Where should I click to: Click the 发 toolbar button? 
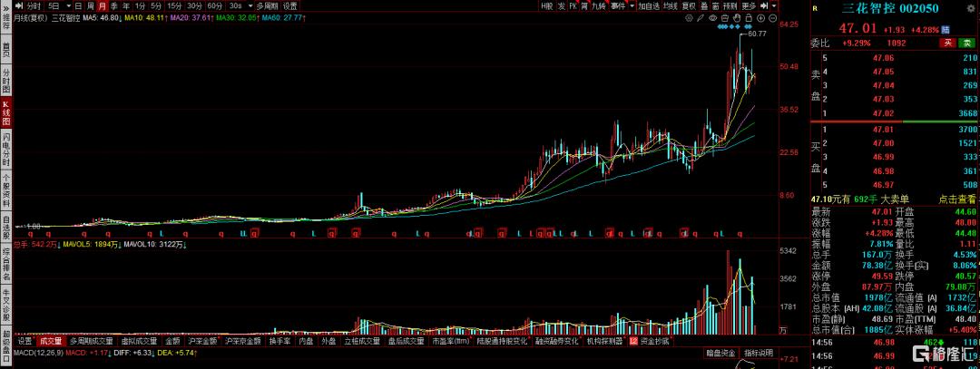tap(562, 5)
